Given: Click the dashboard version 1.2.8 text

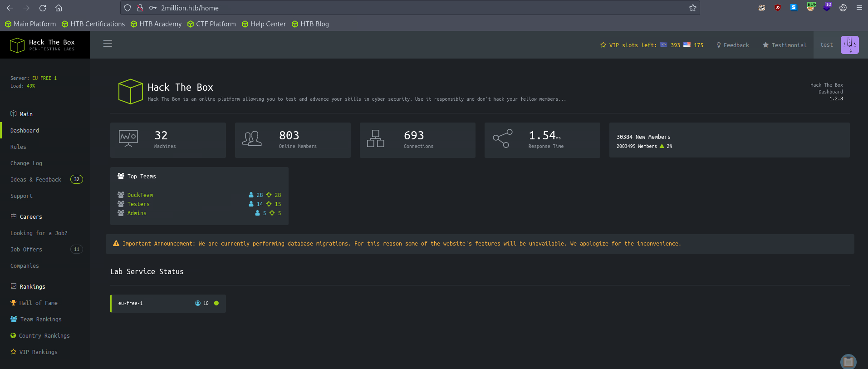Looking at the screenshot, I should pyautogui.click(x=836, y=98).
